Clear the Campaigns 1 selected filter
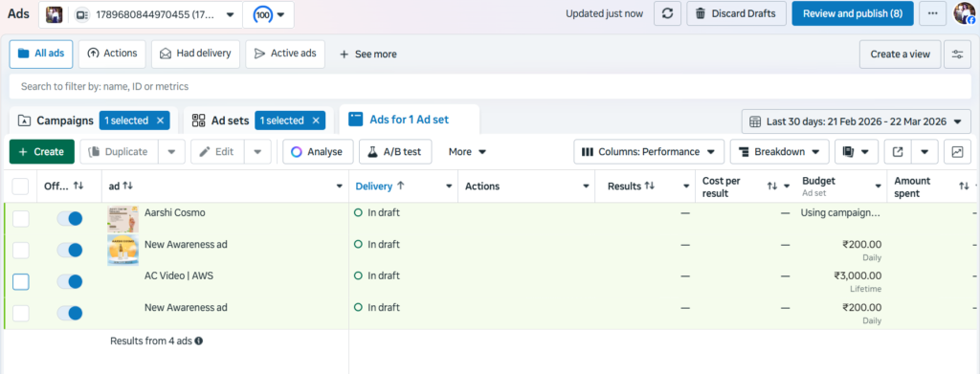The image size is (980, 374). click(160, 121)
